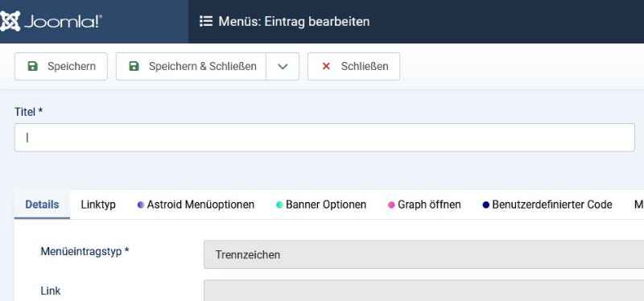Click the Speichern & Schließen button

tap(191, 66)
